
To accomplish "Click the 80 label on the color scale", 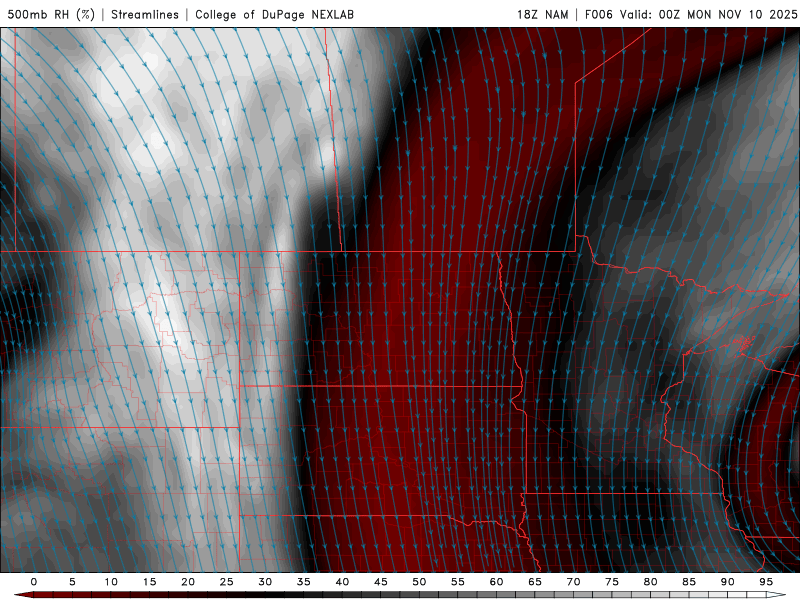I will click(x=650, y=582).
